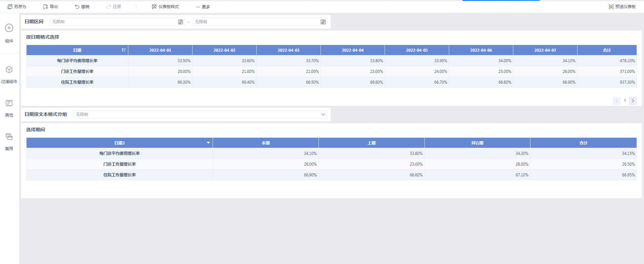Open start date calendar picker icon
This screenshot has height=264, width=644.
click(x=180, y=22)
